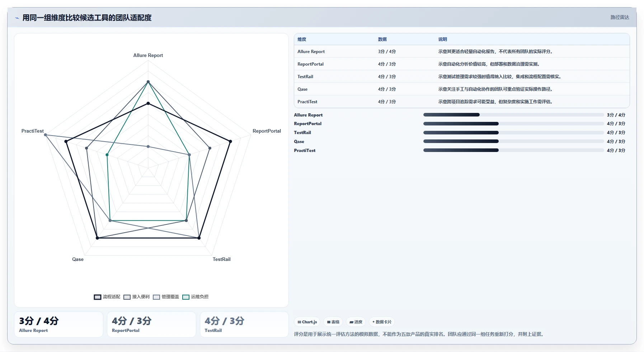Open the ReportPortal summary card showing 4分 / 3分
Viewport: 644px width, 352px height.
tap(151, 324)
